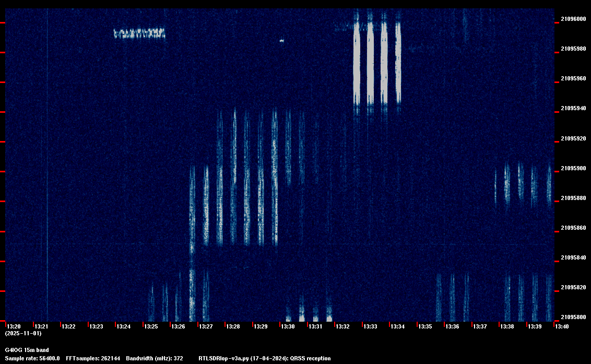
Task: Click the 13:32 time axis label
Action: [x=343, y=326]
